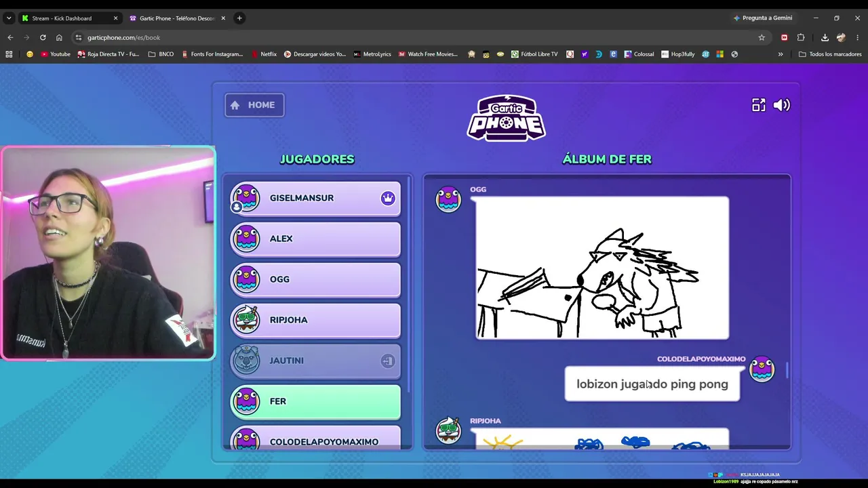Go back to the previous page

pos(10,37)
